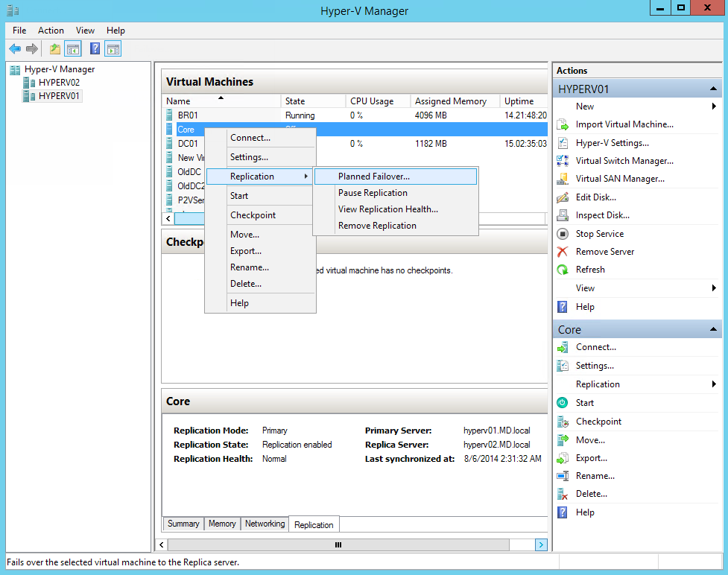Sort by the Name column header
This screenshot has width=728, height=575.
point(221,101)
